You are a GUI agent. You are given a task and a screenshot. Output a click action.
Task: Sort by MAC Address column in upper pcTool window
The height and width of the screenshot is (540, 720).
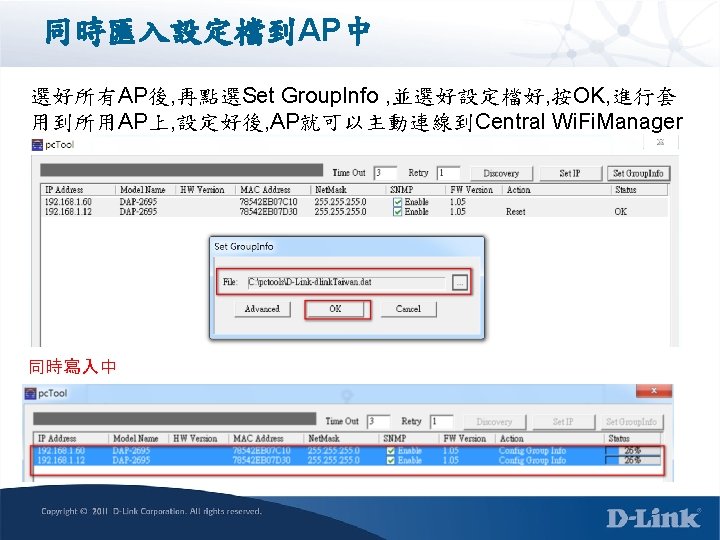coord(273,190)
